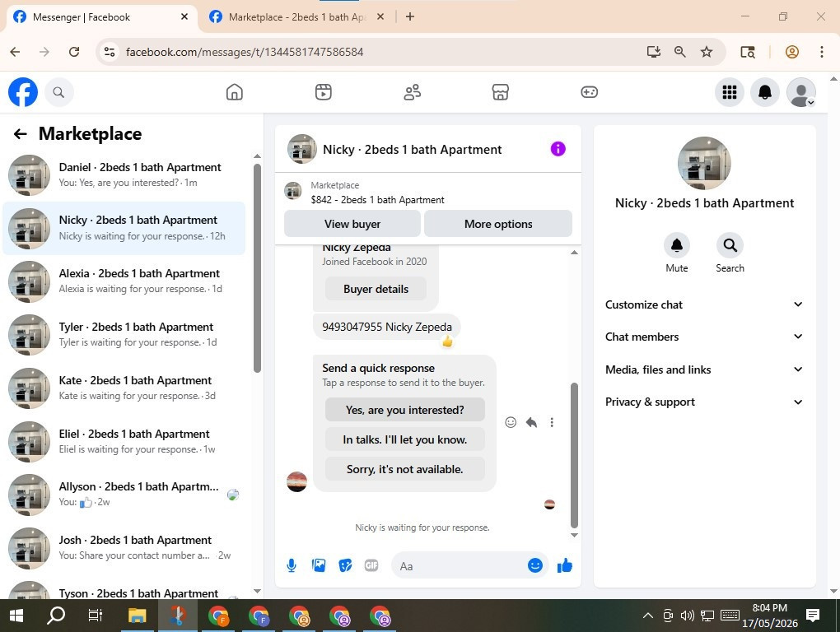The height and width of the screenshot is (632, 840).
Task: Reply to the quick response message
Action: click(531, 422)
